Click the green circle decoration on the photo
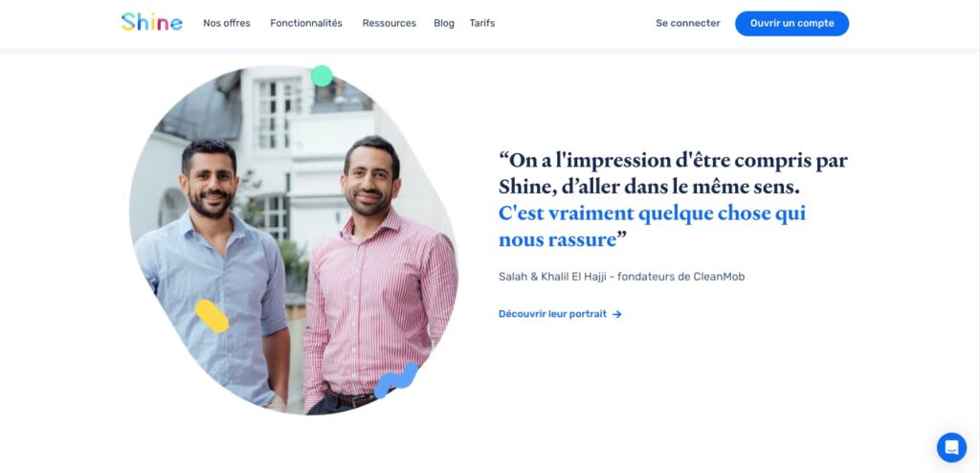Screen dimensions: 980x473 click(322, 77)
